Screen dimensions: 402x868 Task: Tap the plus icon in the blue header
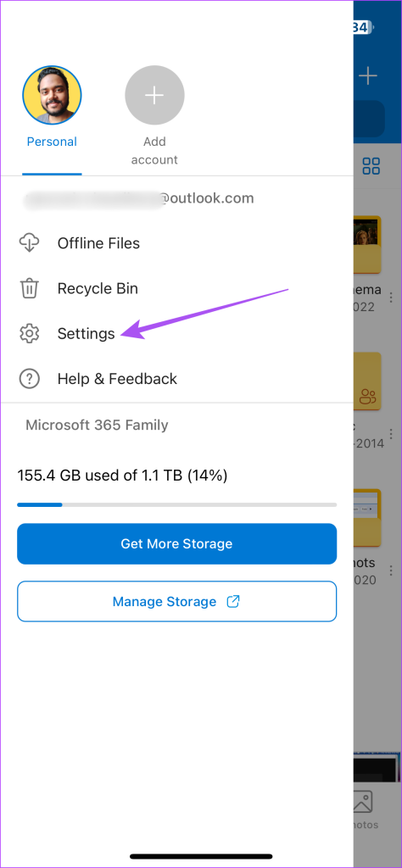[x=368, y=75]
